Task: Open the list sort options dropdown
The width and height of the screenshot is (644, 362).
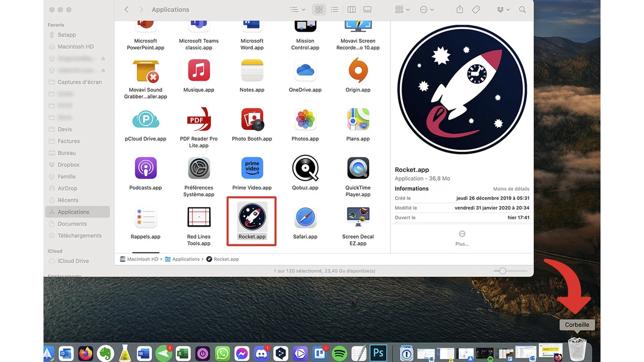Action: pyautogui.click(x=297, y=10)
